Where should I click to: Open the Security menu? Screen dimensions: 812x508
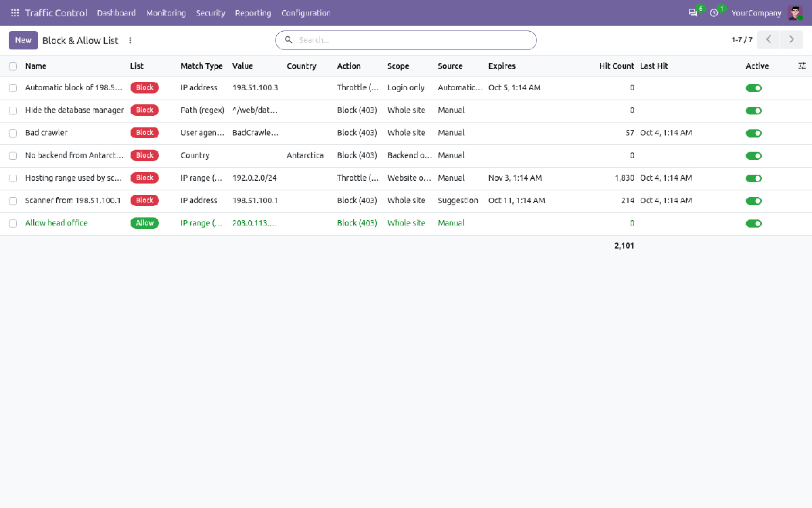coord(210,13)
